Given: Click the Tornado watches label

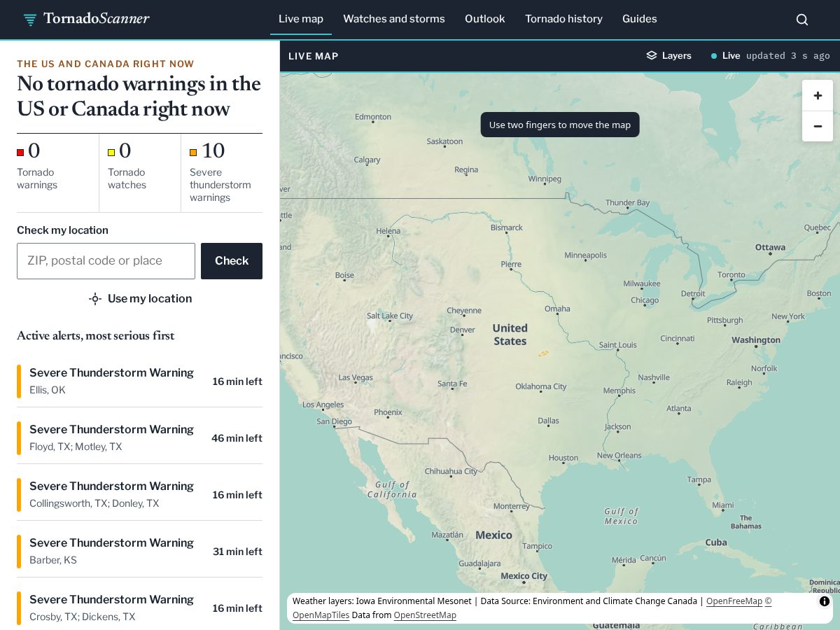Looking at the screenshot, I should 127,178.
